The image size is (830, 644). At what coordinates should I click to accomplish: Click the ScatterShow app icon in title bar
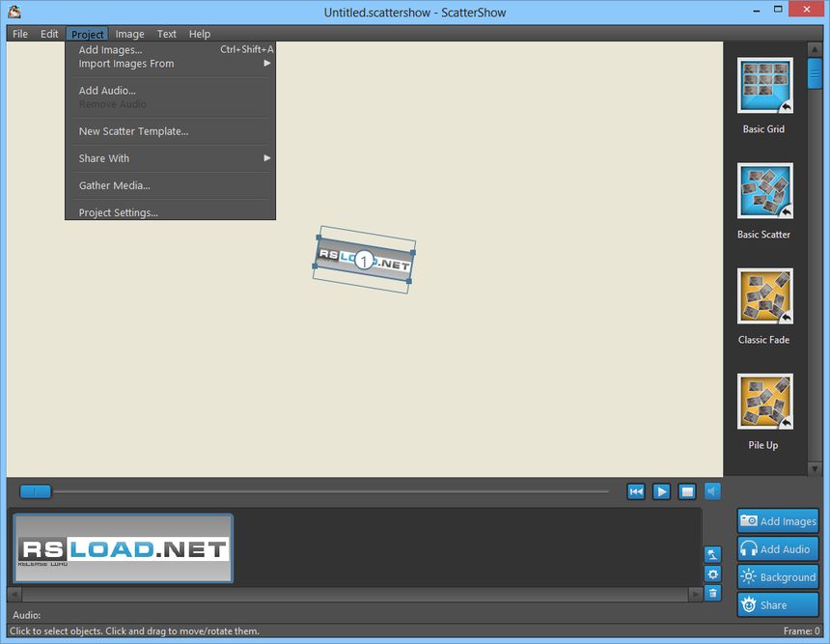click(x=14, y=12)
